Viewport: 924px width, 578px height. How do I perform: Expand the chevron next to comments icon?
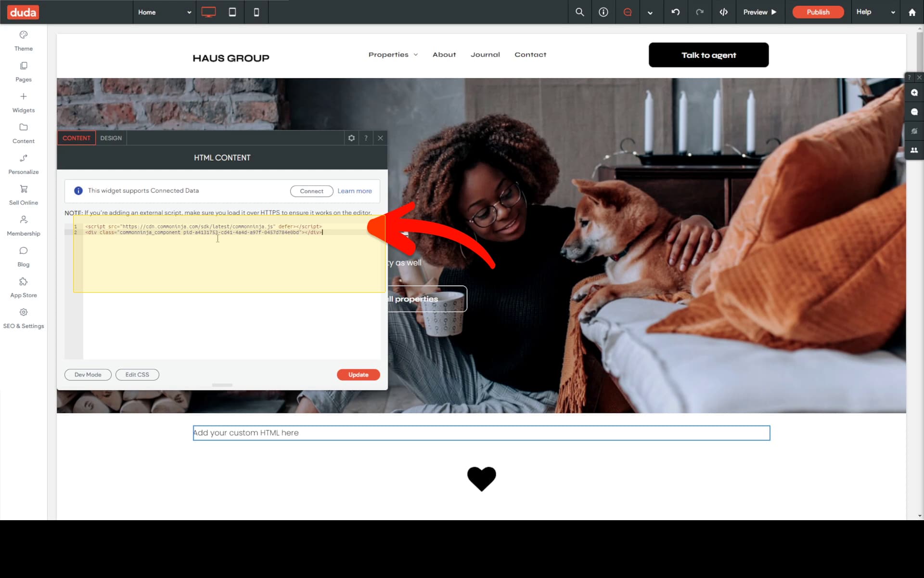point(650,13)
